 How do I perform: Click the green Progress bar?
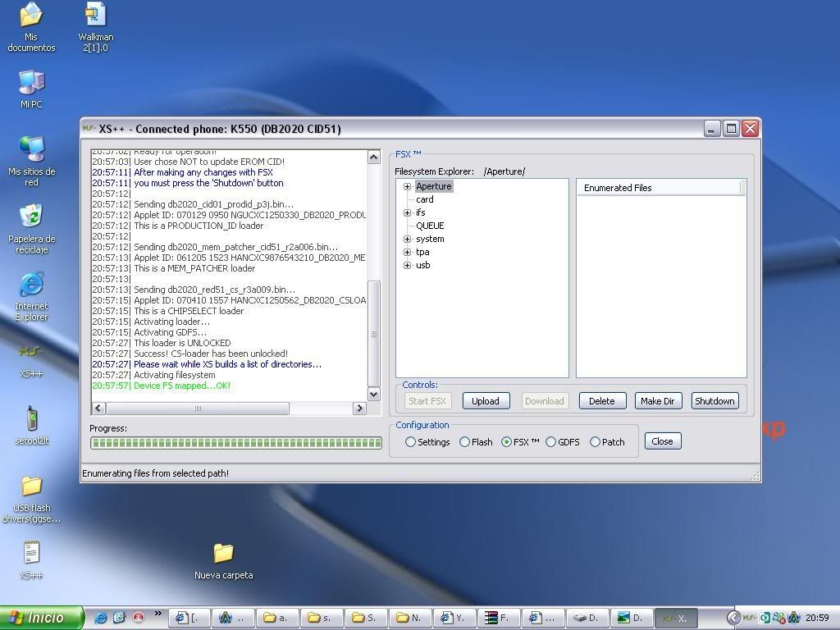pos(236,443)
